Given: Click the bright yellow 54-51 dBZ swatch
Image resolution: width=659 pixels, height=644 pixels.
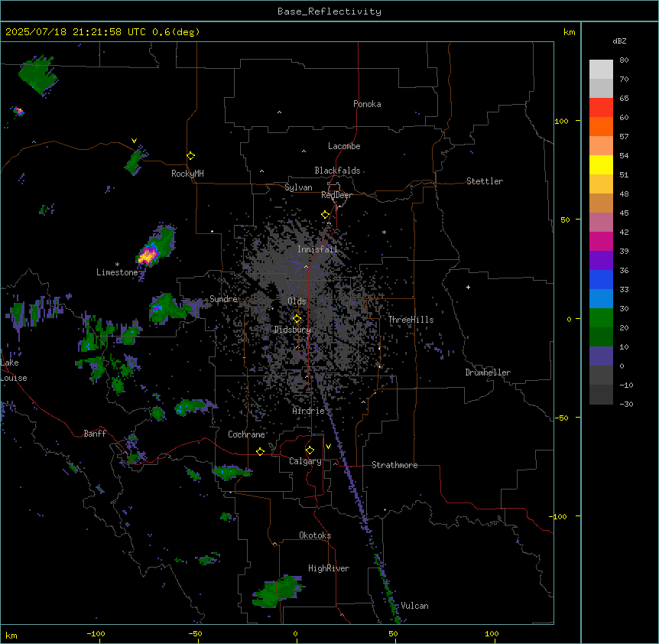Looking at the screenshot, I should click(601, 165).
